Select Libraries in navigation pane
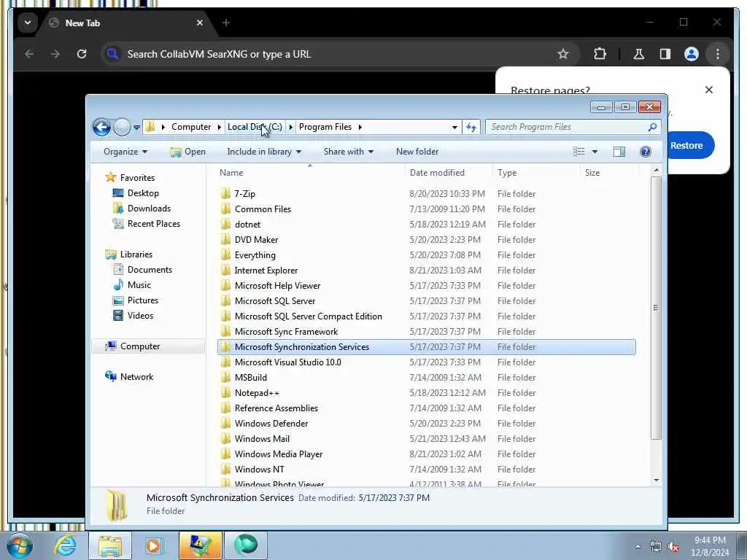The width and height of the screenshot is (747, 560). click(x=136, y=254)
